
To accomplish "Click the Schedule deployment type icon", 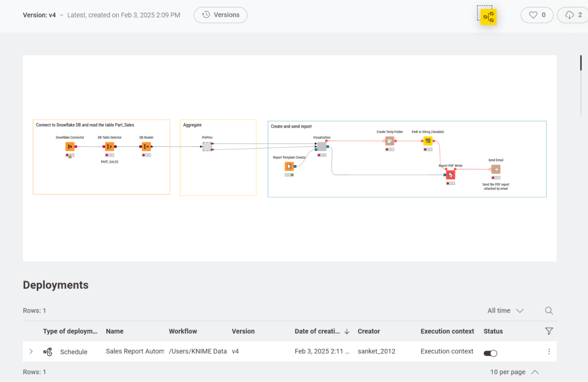I will click(x=47, y=352).
